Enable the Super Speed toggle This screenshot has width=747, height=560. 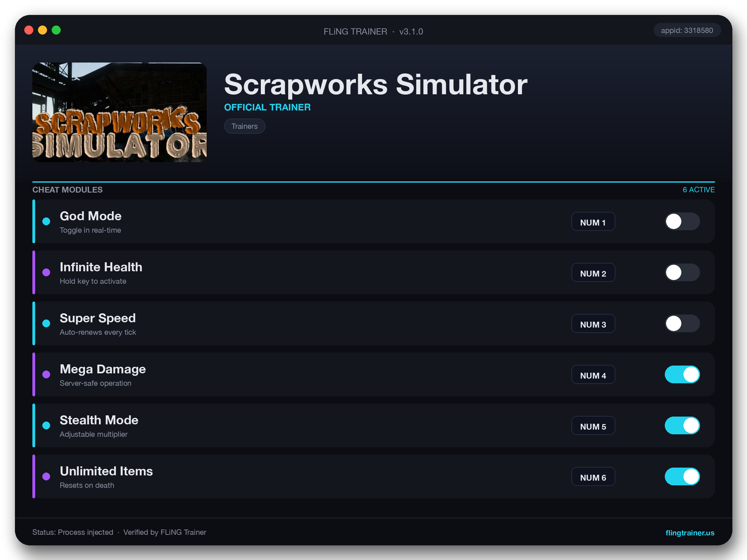click(682, 323)
